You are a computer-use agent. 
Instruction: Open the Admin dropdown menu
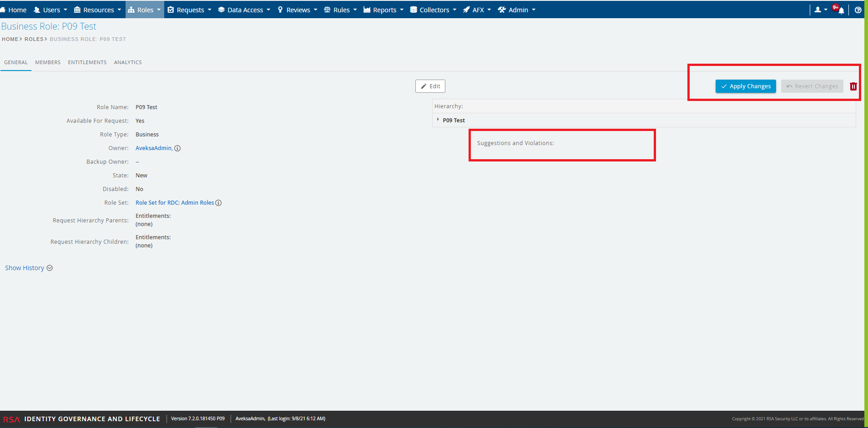tap(516, 10)
